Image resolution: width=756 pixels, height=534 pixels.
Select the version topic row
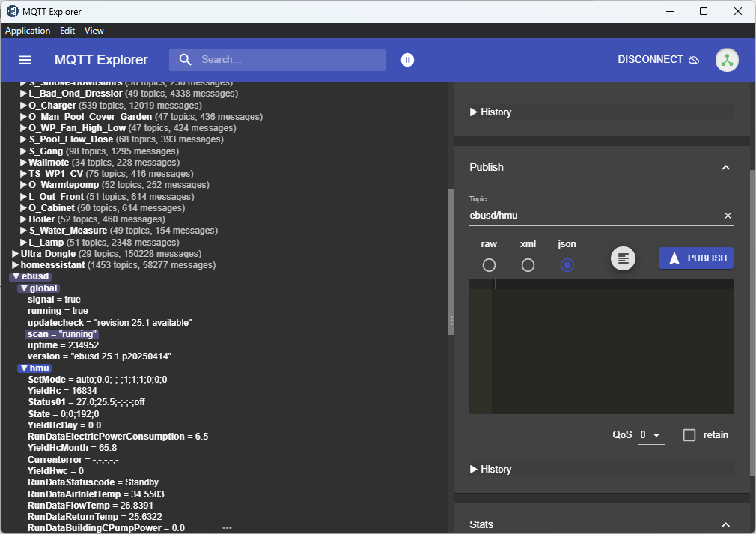click(100, 356)
